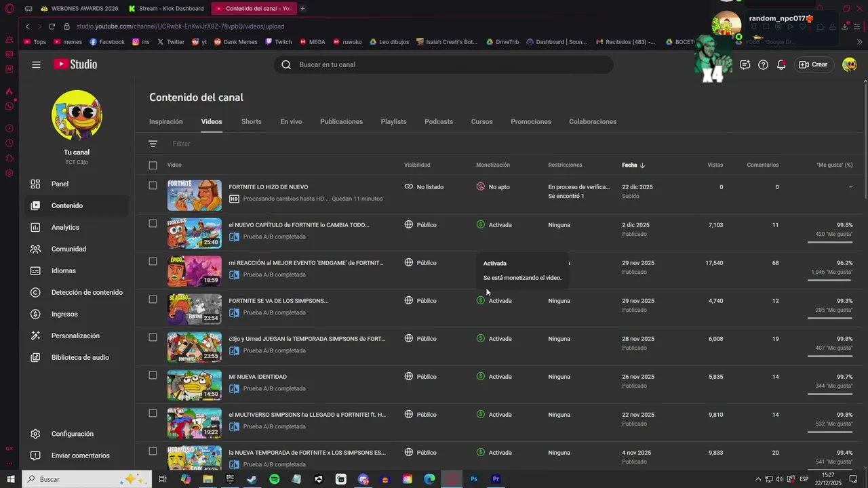Open video title MI NUEVA IDENTIDAD
The image size is (868, 488).
tap(258, 376)
